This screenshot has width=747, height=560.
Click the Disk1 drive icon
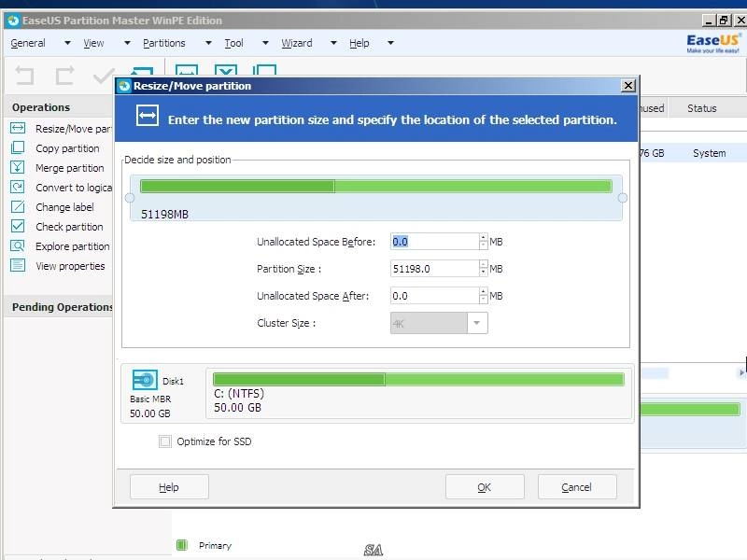click(145, 380)
